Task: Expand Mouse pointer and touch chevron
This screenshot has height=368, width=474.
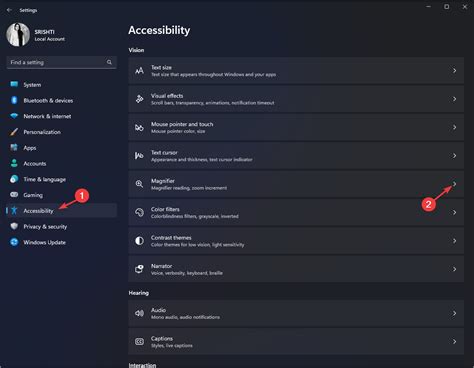Action: (x=454, y=127)
